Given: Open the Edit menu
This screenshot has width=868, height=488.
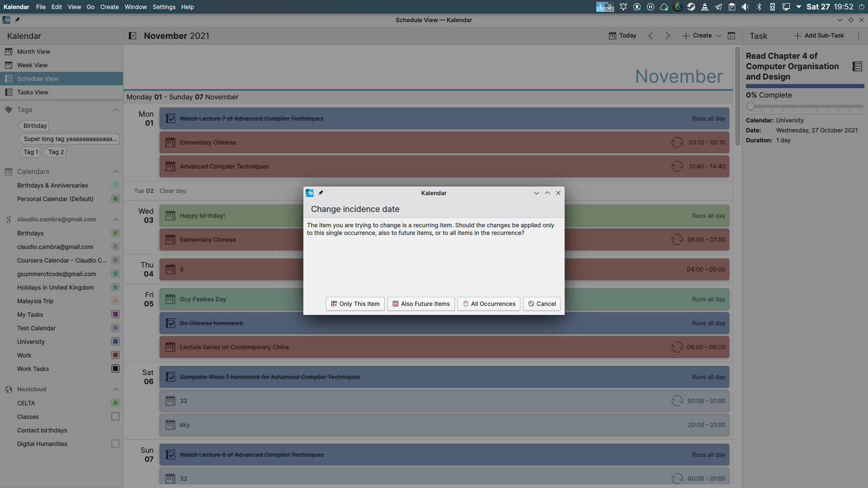Looking at the screenshot, I should click(57, 7).
